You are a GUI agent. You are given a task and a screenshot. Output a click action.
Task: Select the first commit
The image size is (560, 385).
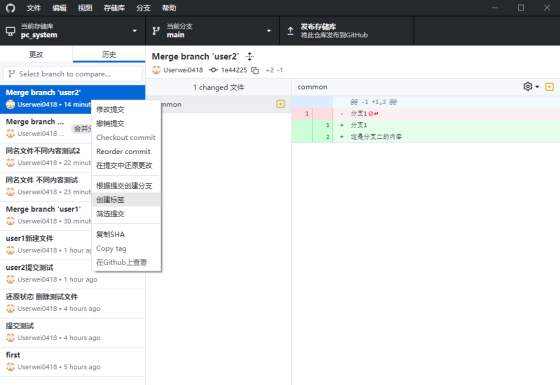72,361
